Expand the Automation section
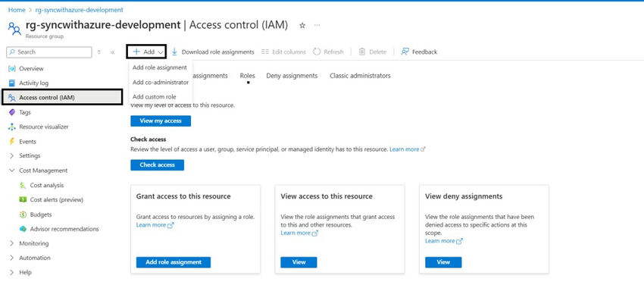Viewport: 644px width, 285px height. pyautogui.click(x=11, y=258)
